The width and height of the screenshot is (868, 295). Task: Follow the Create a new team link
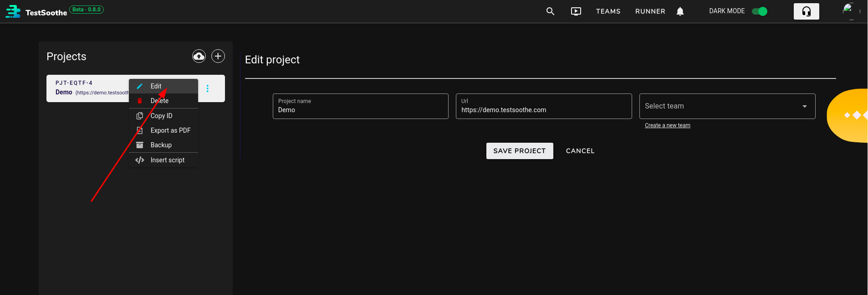tap(668, 125)
